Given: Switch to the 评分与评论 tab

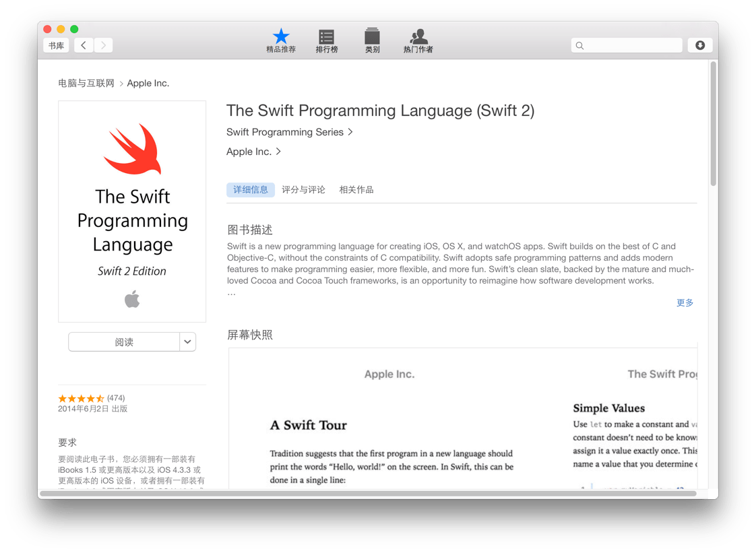Looking at the screenshot, I should pos(303,189).
